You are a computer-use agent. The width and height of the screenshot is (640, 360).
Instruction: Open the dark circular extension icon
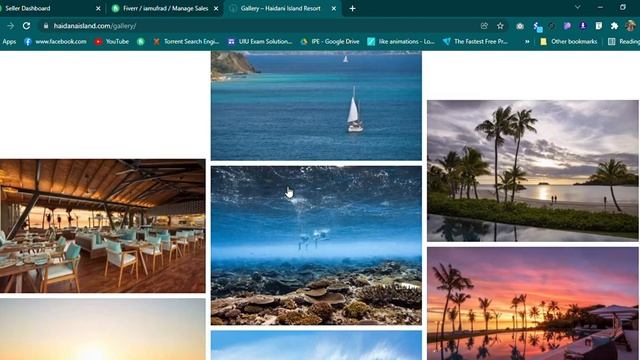coord(552,26)
